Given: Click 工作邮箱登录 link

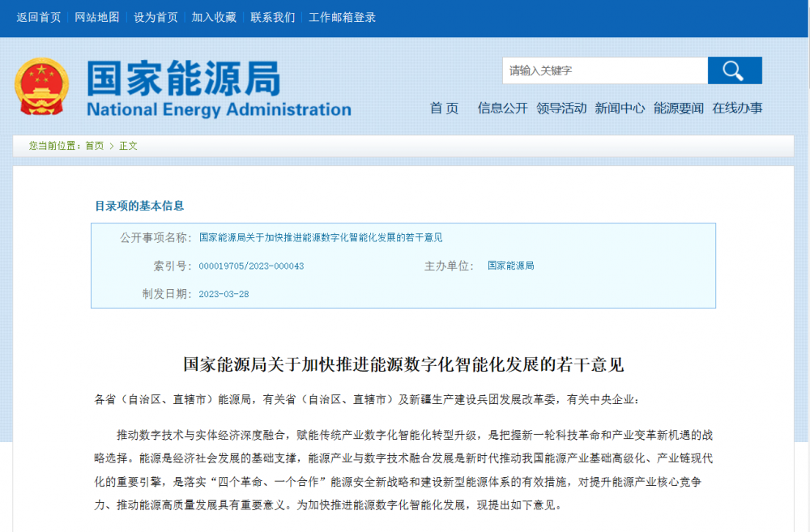Looking at the screenshot, I should tap(342, 17).
